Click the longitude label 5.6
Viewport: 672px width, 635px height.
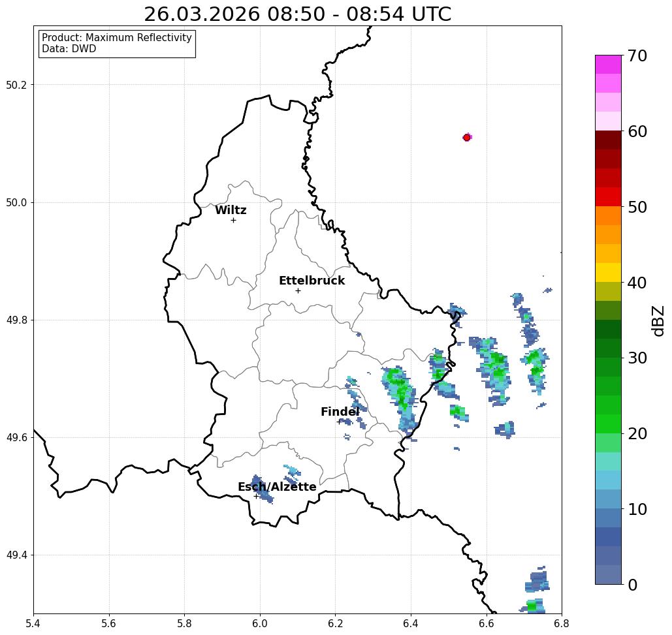click(x=109, y=623)
